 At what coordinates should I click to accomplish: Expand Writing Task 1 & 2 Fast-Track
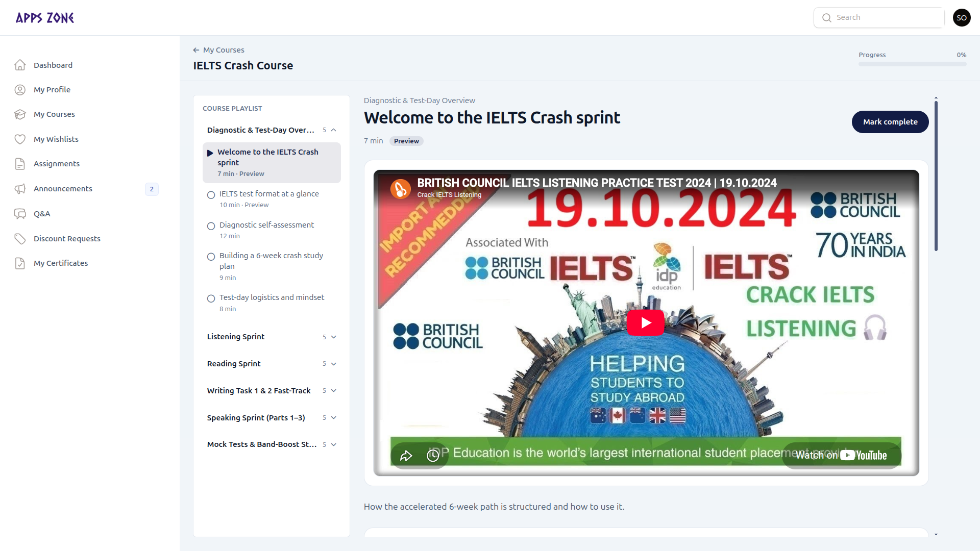pyautogui.click(x=272, y=391)
